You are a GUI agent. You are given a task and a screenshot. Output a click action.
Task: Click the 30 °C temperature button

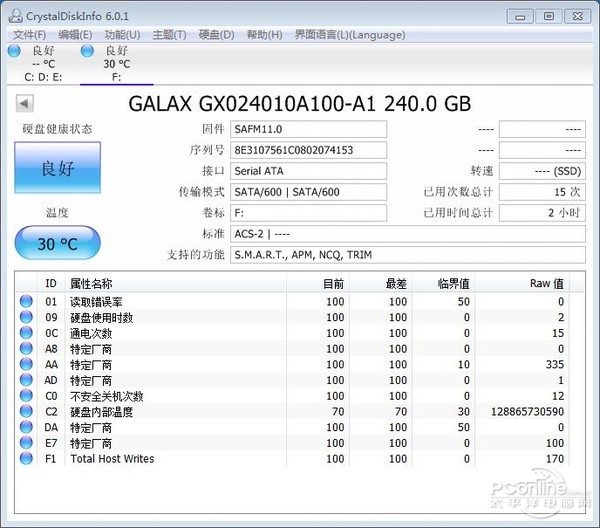point(58,243)
